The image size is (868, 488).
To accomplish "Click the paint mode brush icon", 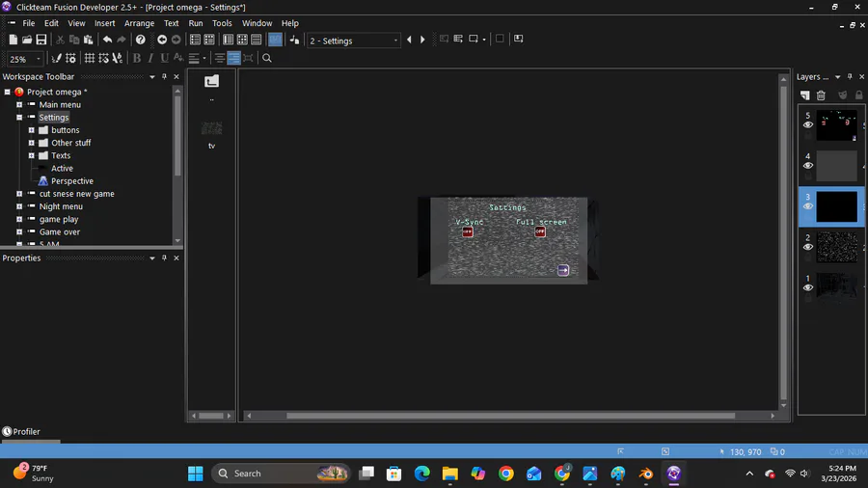I will click(x=56, y=58).
